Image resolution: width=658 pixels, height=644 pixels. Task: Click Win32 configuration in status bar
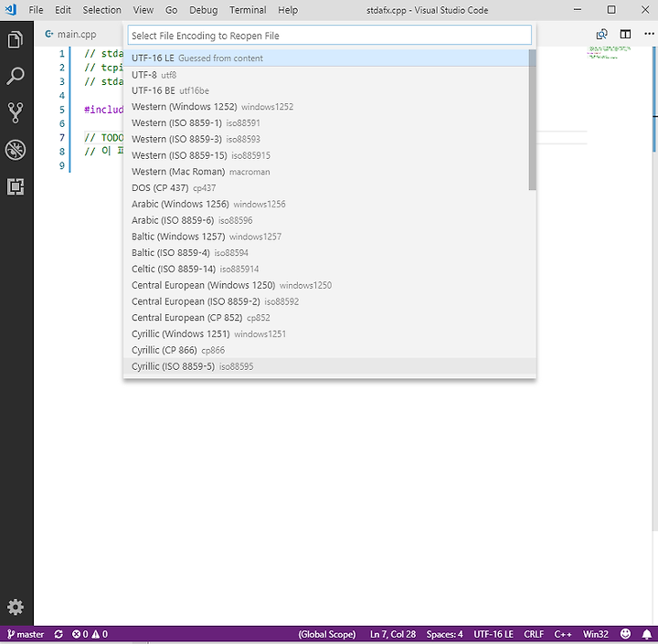[596, 634]
